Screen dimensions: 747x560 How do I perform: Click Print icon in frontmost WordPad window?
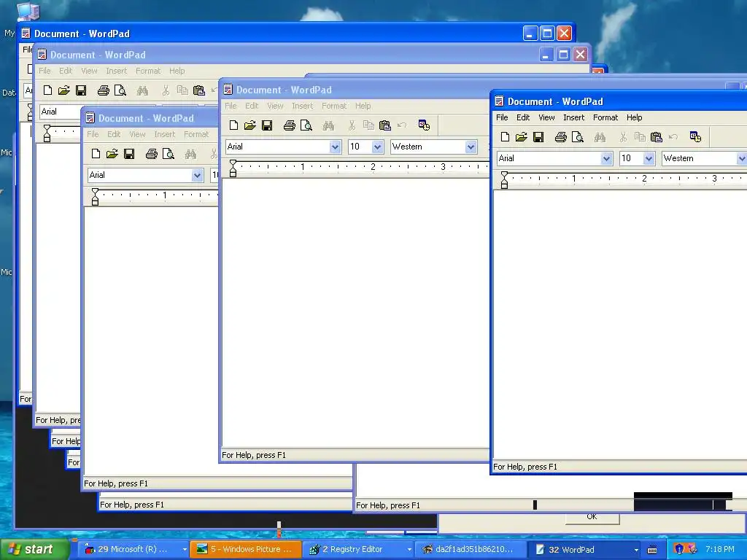coord(561,137)
